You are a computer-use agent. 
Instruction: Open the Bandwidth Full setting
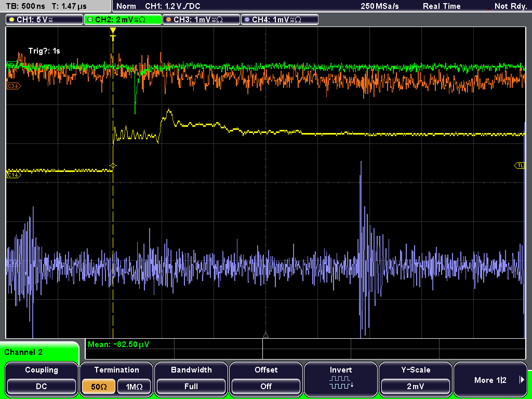191,378
